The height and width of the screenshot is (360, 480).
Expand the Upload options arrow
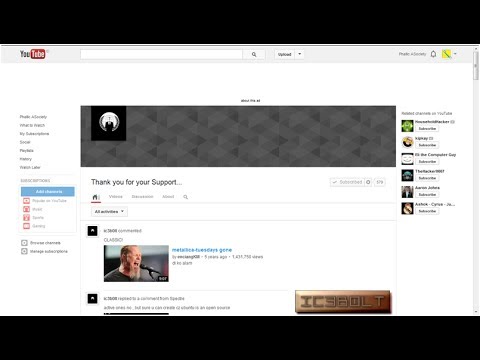click(300, 54)
